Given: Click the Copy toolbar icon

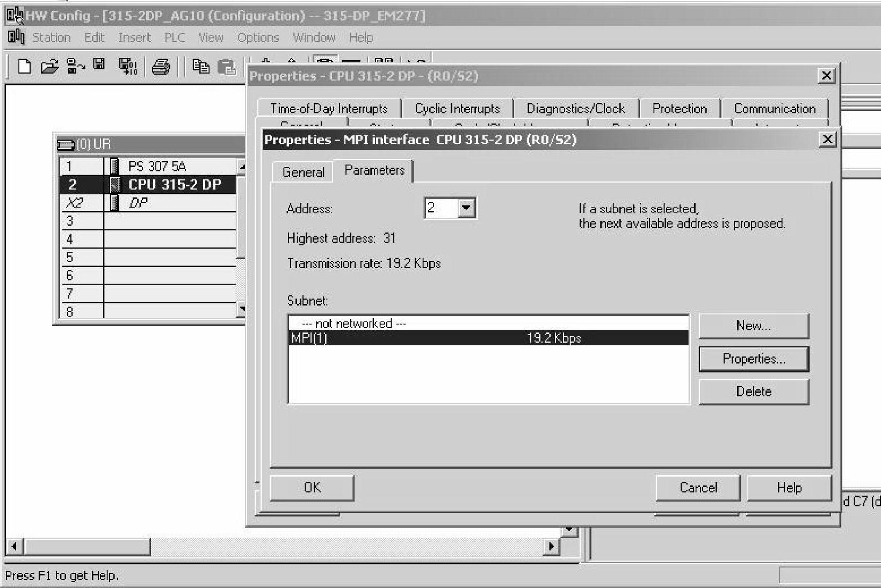Looking at the screenshot, I should [x=200, y=67].
